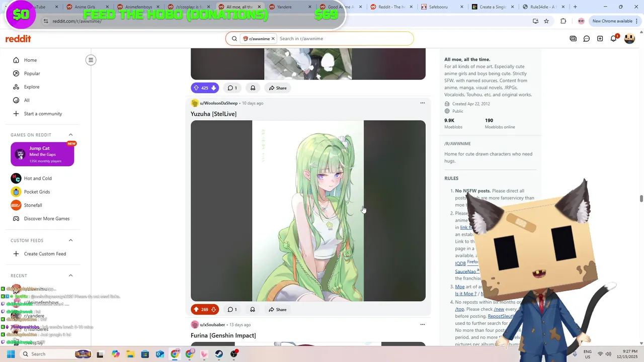Create a new post with plus icon
Image resolution: width=644 pixels, height=362 pixels.
coord(600,39)
